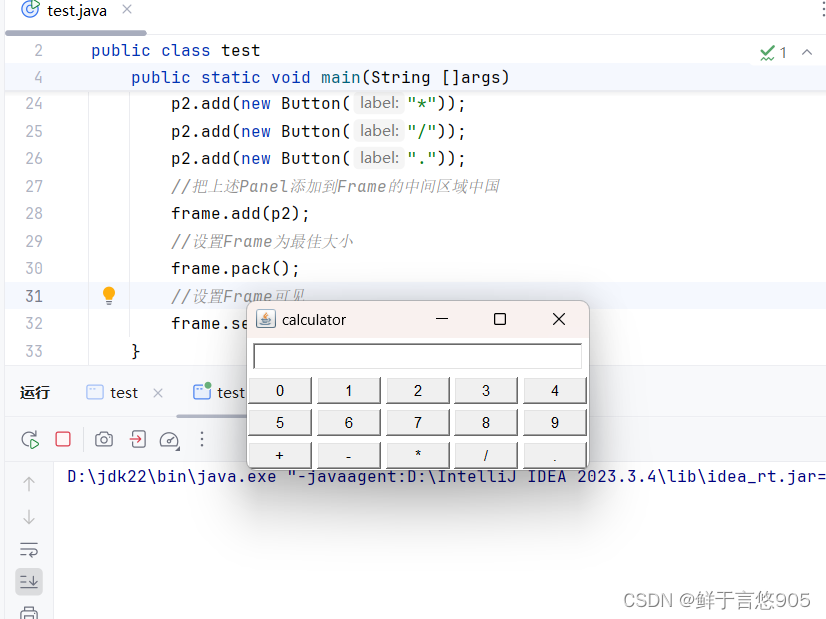
Task: Click calculator button 8
Action: click(486, 423)
